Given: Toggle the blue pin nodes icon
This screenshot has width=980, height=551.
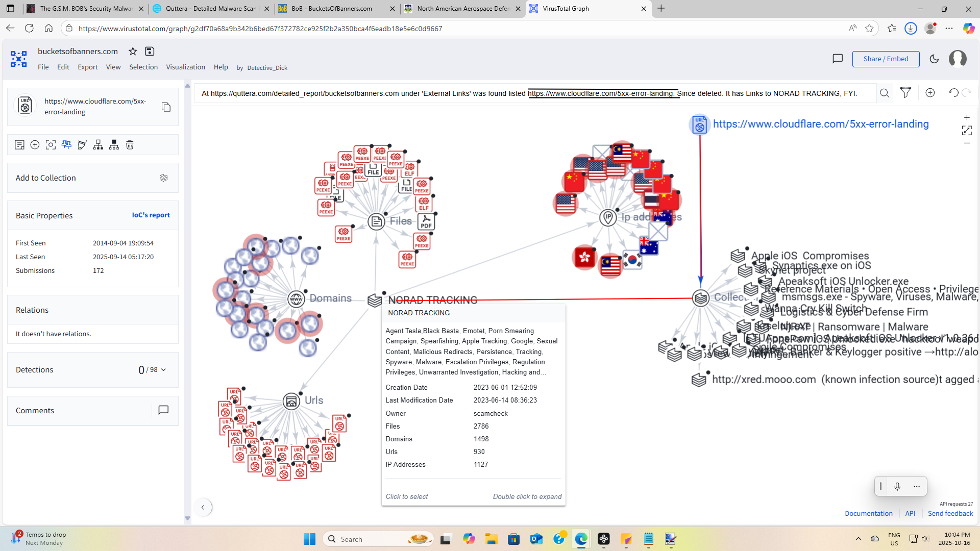Looking at the screenshot, I should tap(66, 145).
